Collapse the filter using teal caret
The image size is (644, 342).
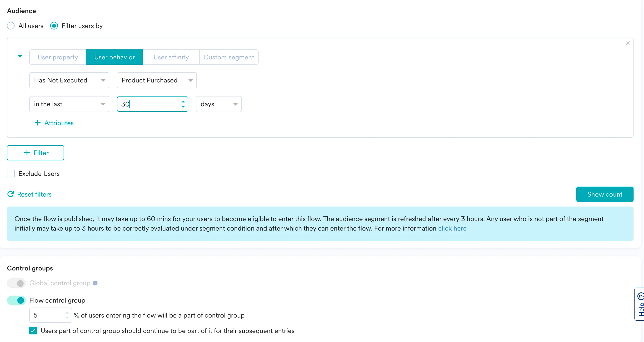point(20,56)
